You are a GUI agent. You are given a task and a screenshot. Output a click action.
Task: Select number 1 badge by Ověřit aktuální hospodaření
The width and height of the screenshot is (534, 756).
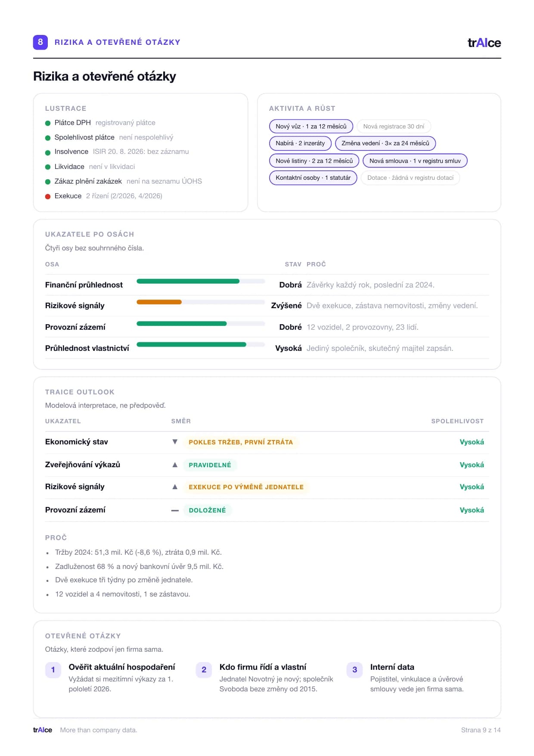point(53,670)
